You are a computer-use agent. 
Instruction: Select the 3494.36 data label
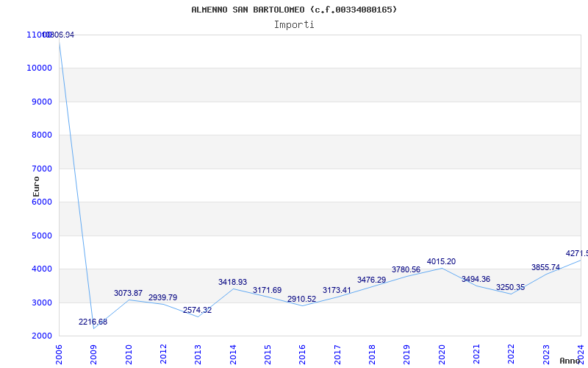pos(476,280)
